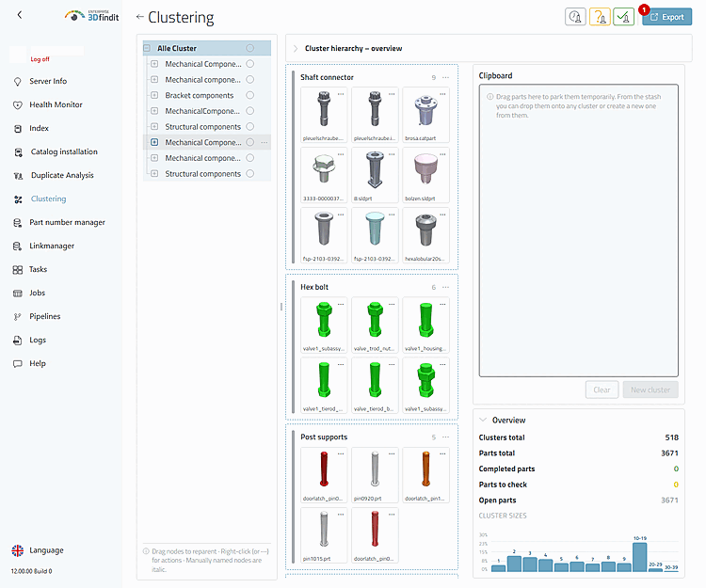The image size is (706, 588).
Task: Open the Post supports cluster options menu
Action: point(446,437)
